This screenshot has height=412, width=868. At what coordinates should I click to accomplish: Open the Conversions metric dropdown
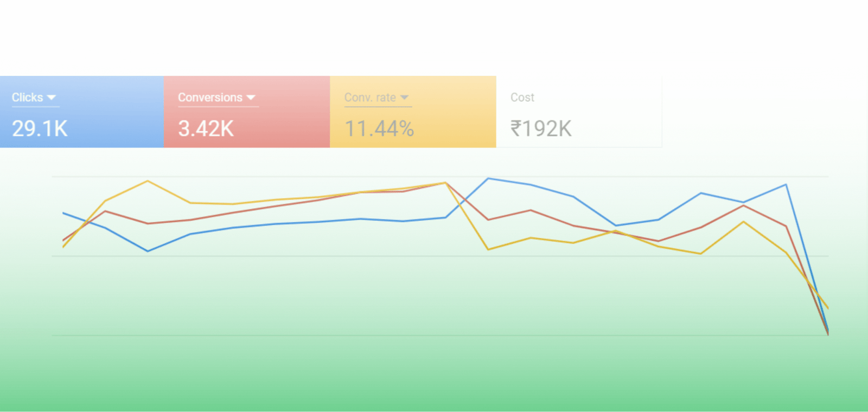(251, 98)
